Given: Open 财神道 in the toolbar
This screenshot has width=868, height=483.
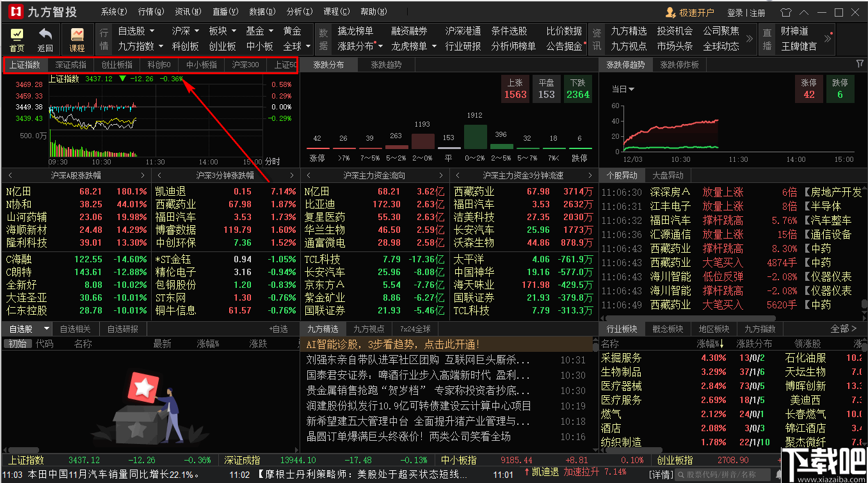Looking at the screenshot, I should pyautogui.click(x=794, y=31).
